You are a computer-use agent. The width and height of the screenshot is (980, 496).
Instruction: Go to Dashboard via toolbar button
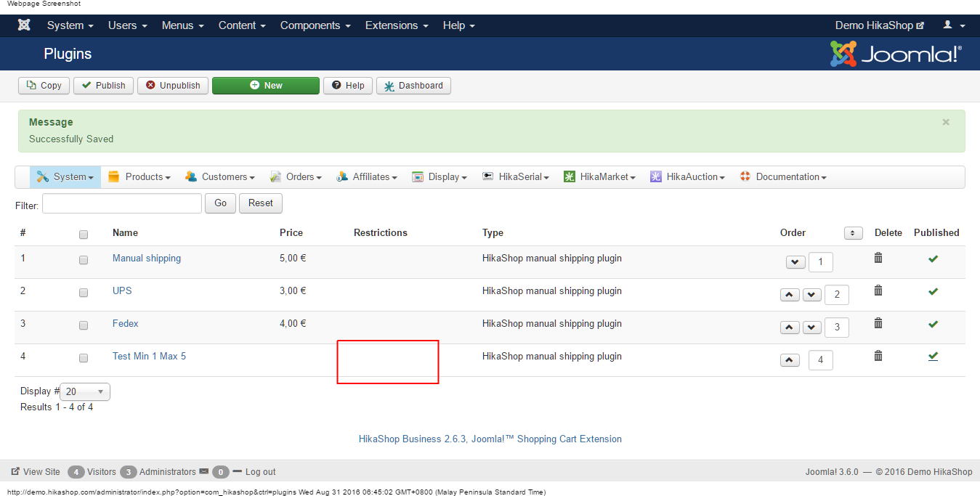(x=413, y=86)
